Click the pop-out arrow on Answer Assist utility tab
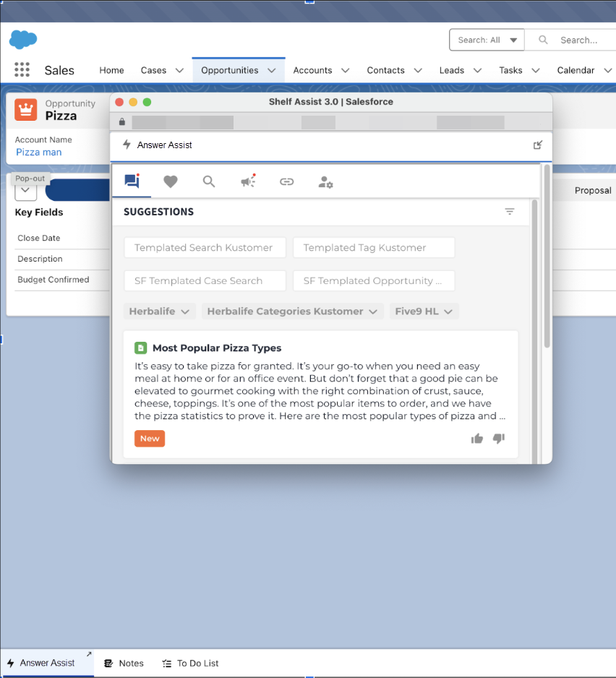616x678 pixels. pyautogui.click(x=89, y=654)
